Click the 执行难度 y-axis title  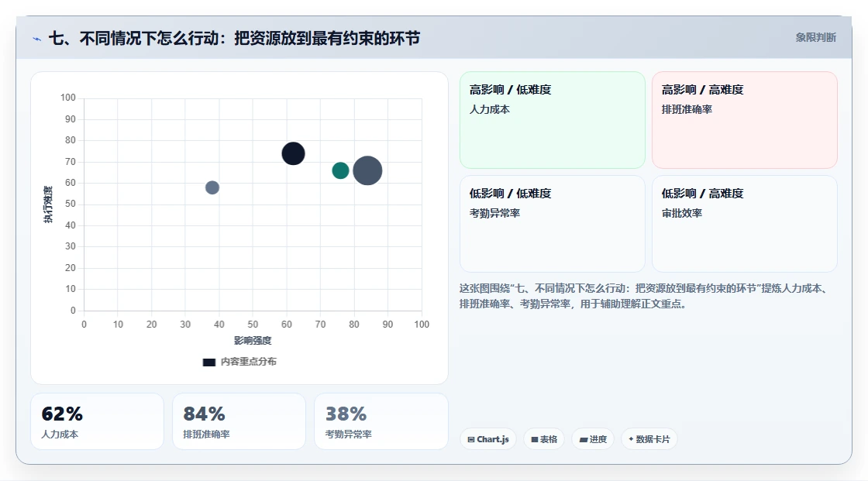pos(48,204)
